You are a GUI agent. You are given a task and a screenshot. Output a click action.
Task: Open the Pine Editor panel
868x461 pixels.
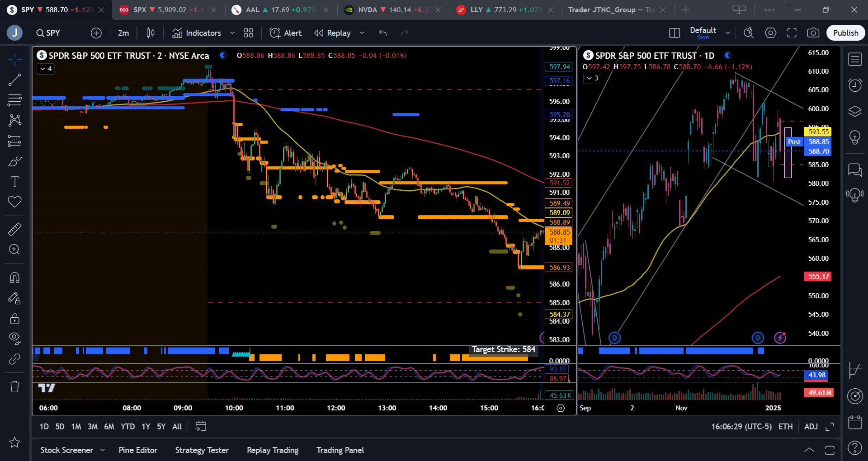(138, 450)
